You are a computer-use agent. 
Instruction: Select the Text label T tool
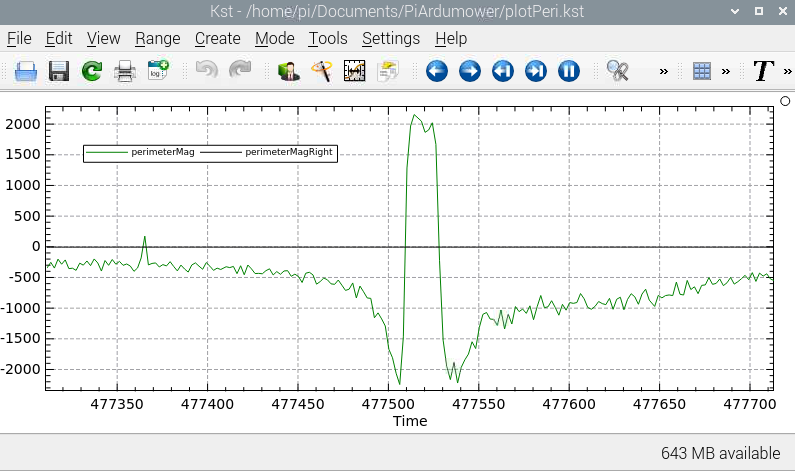[x=763, y=71]
